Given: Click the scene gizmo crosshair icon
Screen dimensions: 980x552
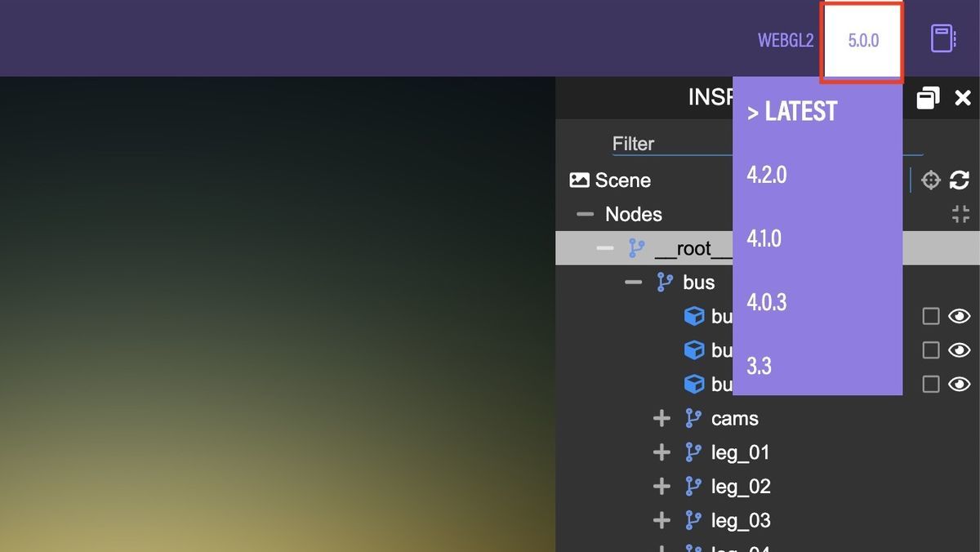Looking at the screenshot, I should 930,179.
